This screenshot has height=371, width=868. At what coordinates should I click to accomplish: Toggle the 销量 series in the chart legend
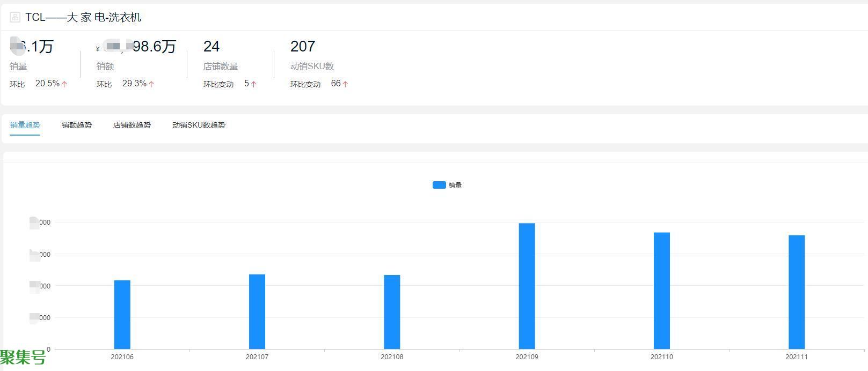[x=447, y=185]
